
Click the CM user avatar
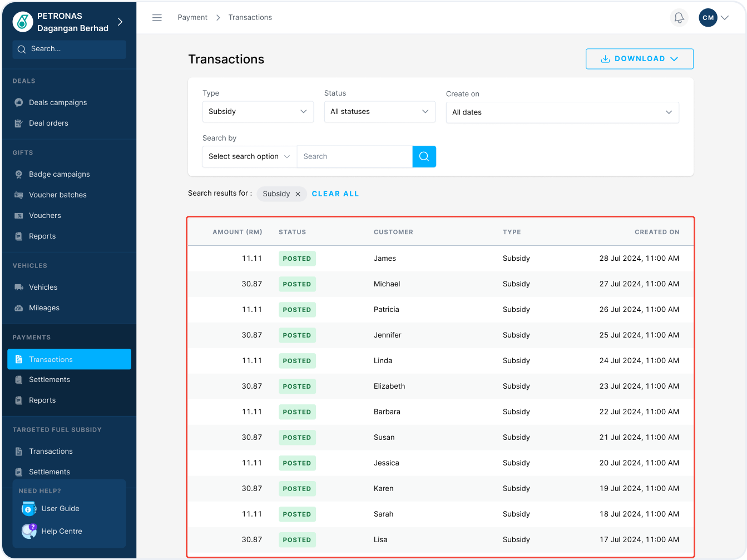(x=708, y=18)
